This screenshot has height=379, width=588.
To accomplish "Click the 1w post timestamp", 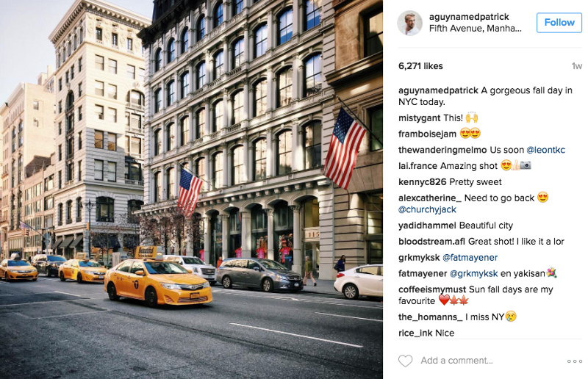I will click(x=576, y=66).
